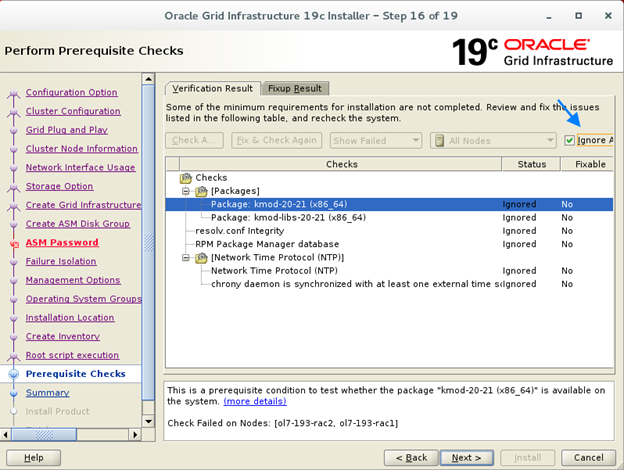Open Cluster Node Information step

tap(82, 148)
